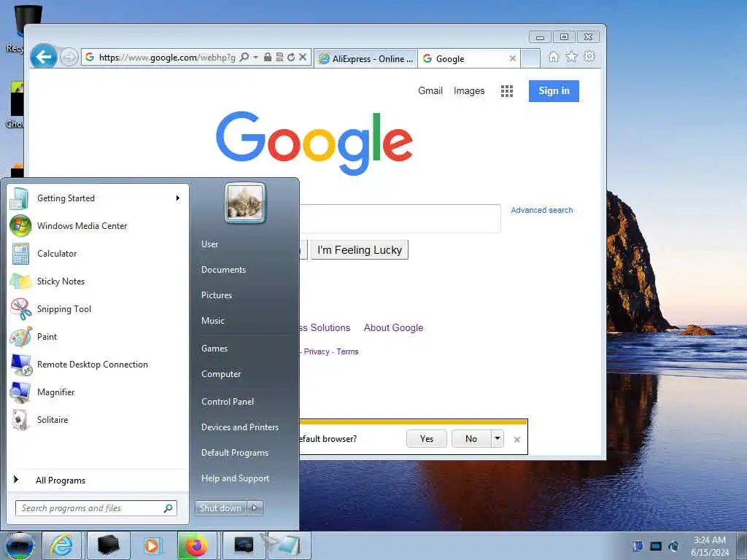The width and height of the screenshot is (747, 560).
Task: Open Remote Desktop Connection
Action: coord(98,365)
